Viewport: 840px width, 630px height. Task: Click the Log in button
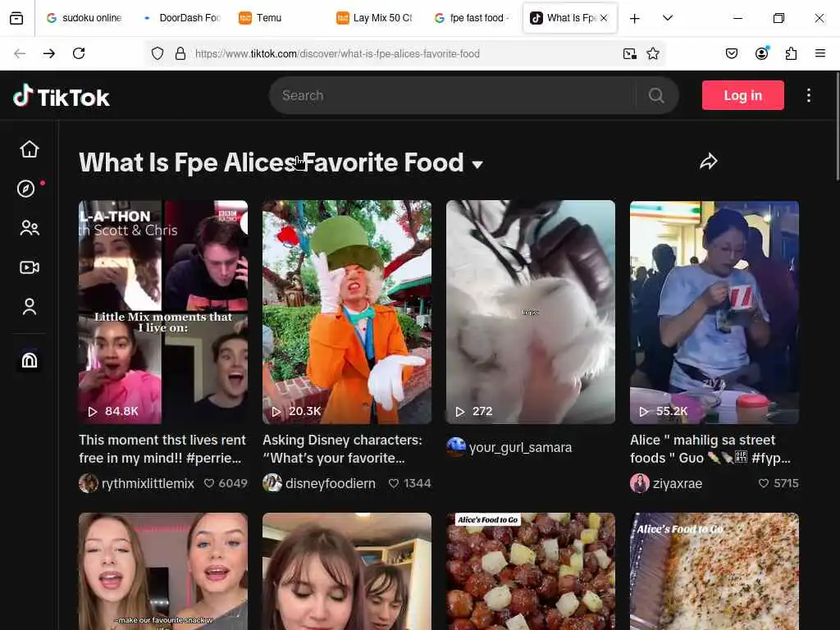click(x=742, y=95)
